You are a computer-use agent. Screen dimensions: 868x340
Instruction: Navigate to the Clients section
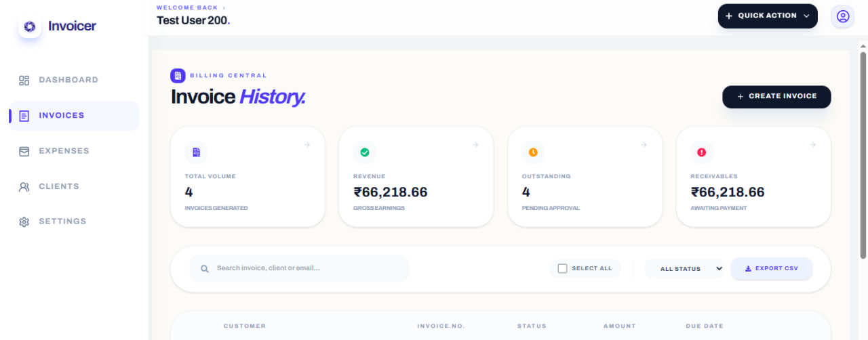pos(58,186)
